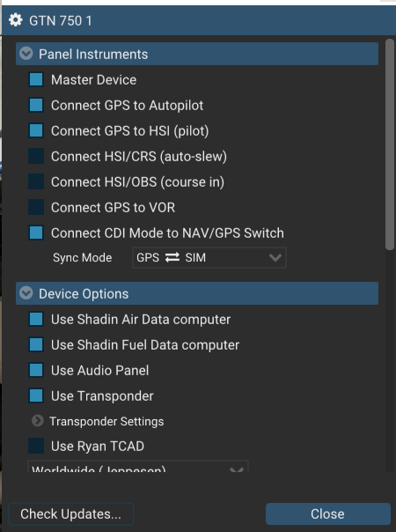396x532 pixels.
Task: Enable Connect HSI/CRS (auto-slew)
Action: [36, 156]
